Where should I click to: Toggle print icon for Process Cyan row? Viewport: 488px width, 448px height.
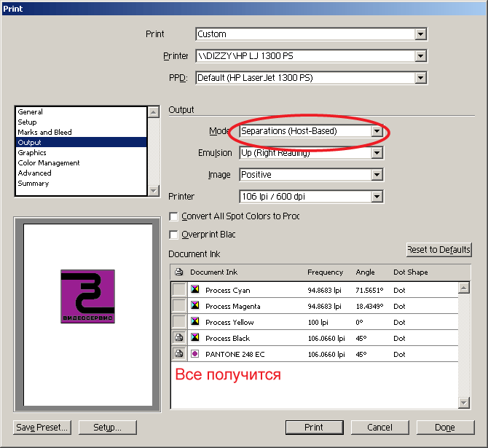click(179, 290)
